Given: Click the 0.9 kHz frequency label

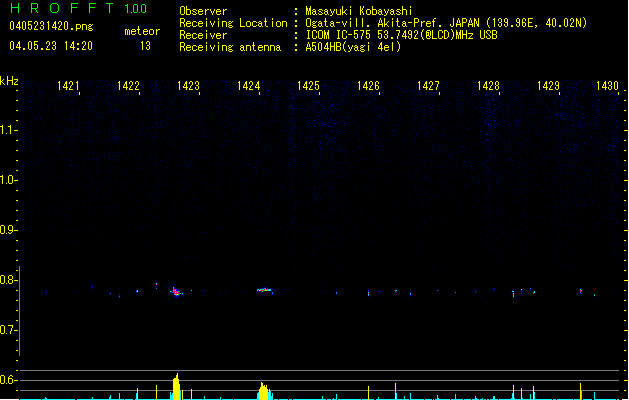Looking at the screenshot, I should [x=8, y=230].
